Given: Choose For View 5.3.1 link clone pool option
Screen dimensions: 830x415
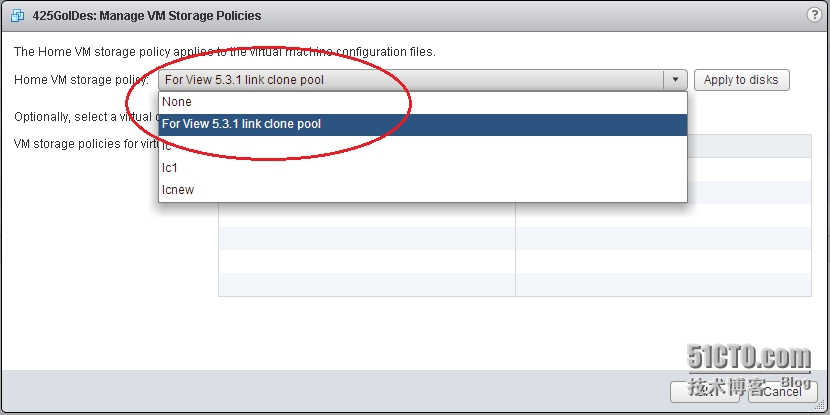Looking at the screenshot, I should (423, 124).
